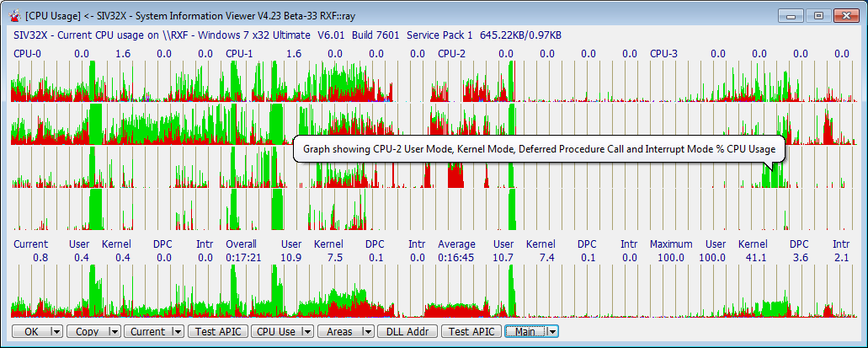
Task: Click the CPU usage graph tooltip balloon
Action: [x=539, y=150]
